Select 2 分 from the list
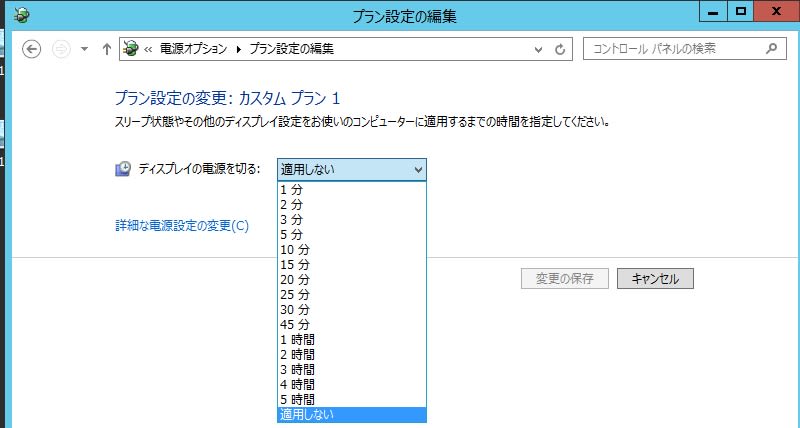The image size is (800, 428). coord(352,205)
